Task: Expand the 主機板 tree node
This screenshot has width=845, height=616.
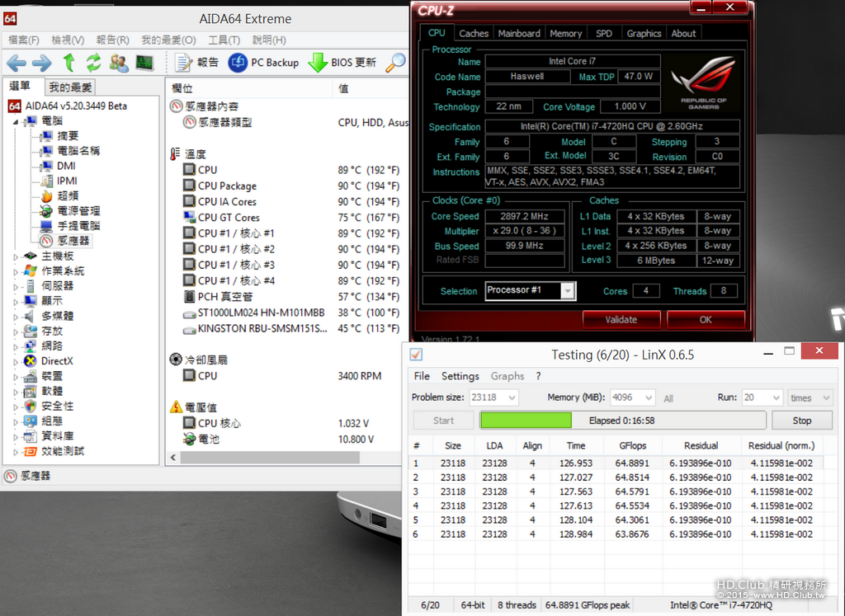Action: click(x=16, y=256)
